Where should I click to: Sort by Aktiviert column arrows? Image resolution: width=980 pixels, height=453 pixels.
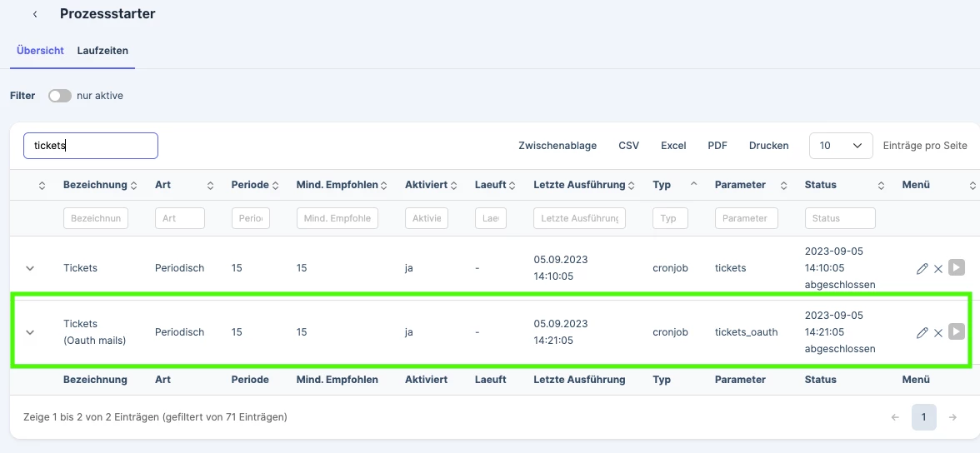click(453, 185)
